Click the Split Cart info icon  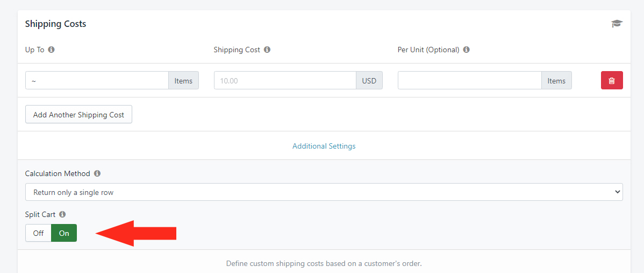coord(62,214)
